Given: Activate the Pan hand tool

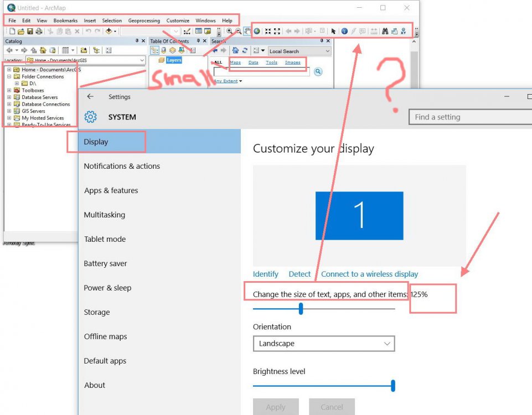Looking at the screenshot, I should coord(247,31).
